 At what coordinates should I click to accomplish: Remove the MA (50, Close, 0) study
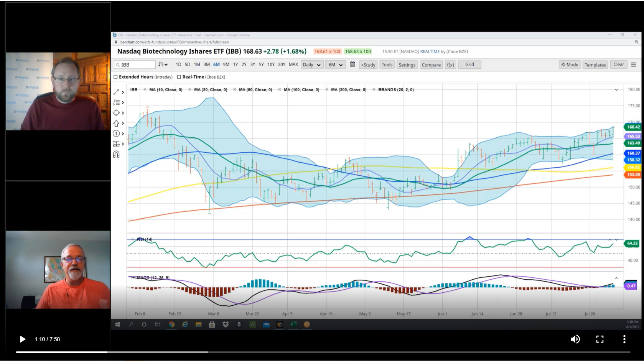(x=235, y=89)
